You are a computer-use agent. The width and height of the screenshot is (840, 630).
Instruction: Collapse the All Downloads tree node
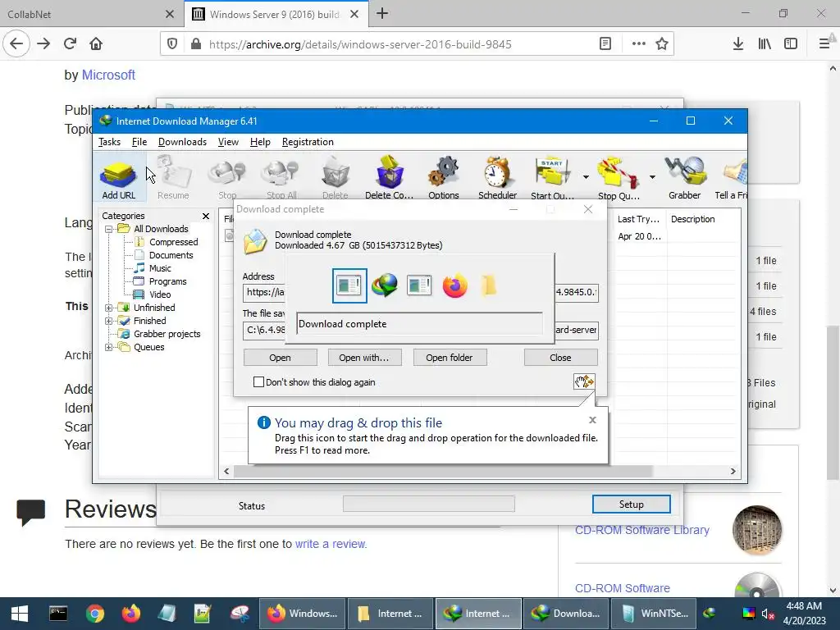click(109, 230)
